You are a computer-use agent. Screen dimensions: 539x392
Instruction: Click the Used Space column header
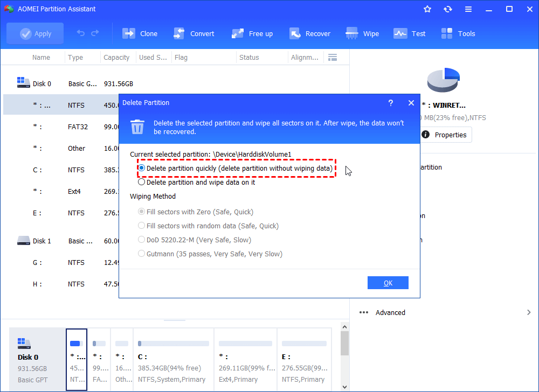[x=153, y=57]
